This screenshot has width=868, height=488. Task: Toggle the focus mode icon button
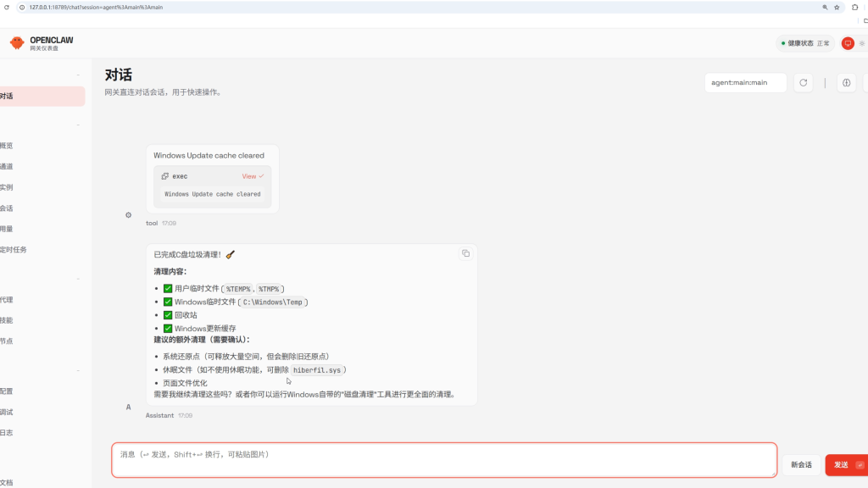point(846,83)
